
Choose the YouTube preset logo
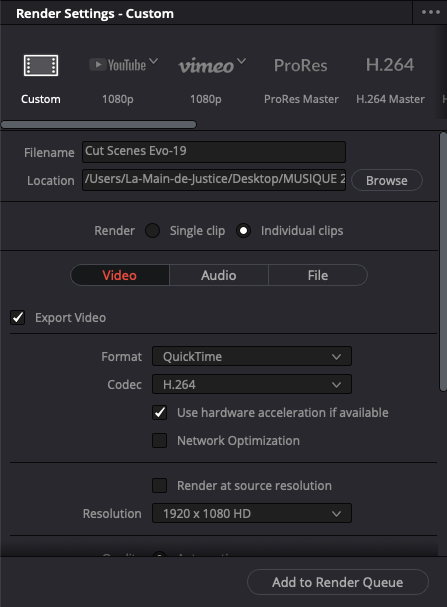coord(118,65)
